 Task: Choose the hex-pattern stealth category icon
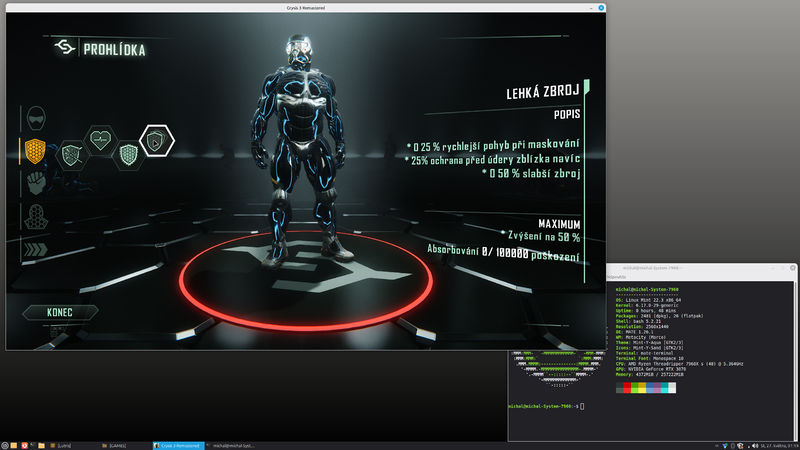[36, 216]
